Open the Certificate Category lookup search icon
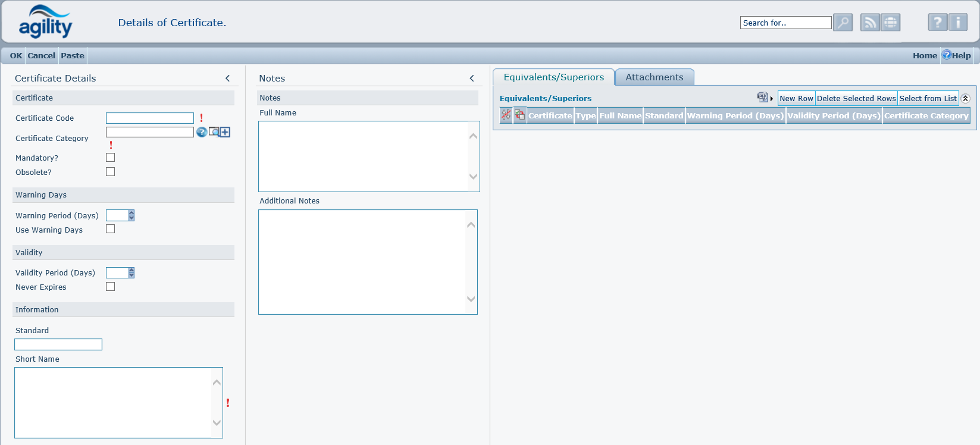 (214, 132)
